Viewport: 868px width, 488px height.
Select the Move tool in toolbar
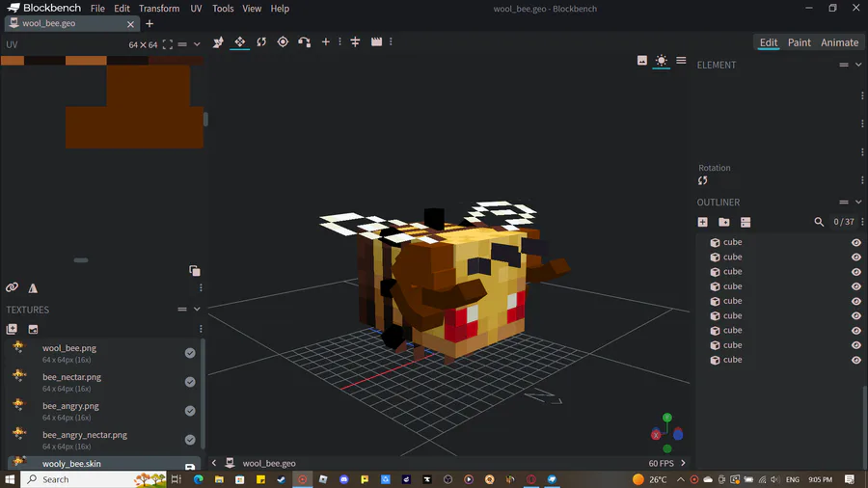[x=240, y=42]
